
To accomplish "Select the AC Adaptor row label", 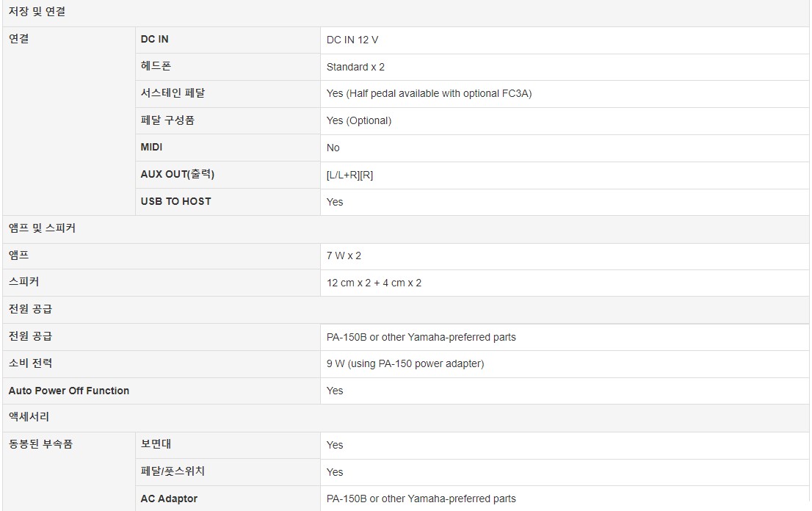I will click(169, 499).
